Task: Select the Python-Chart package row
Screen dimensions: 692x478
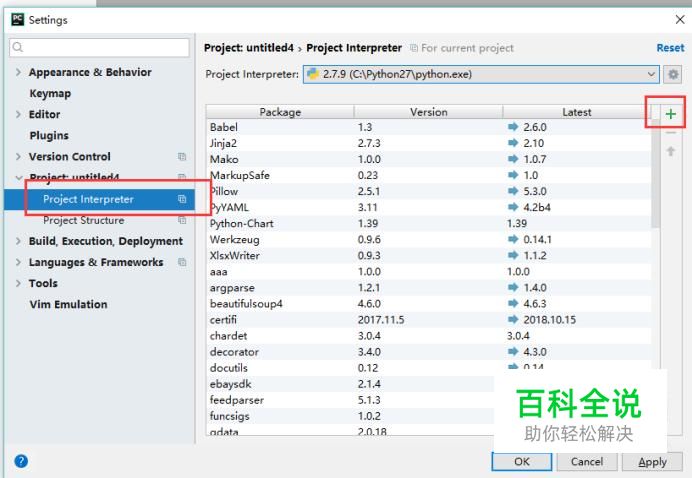Action: coord(429,223)
